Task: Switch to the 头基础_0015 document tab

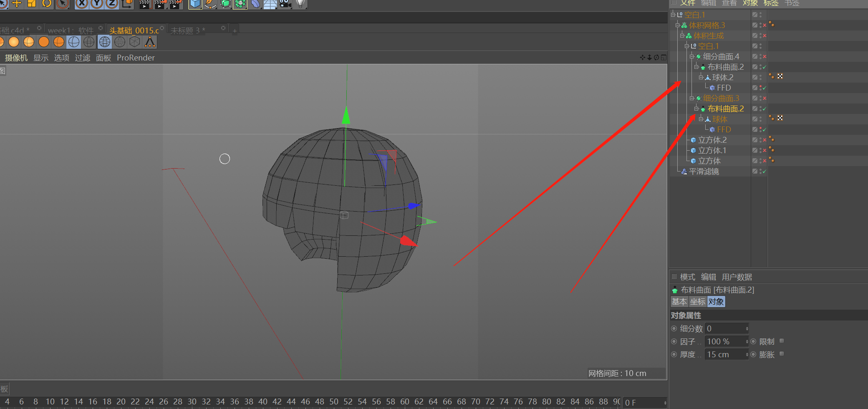Action: [x=134, y=30]
